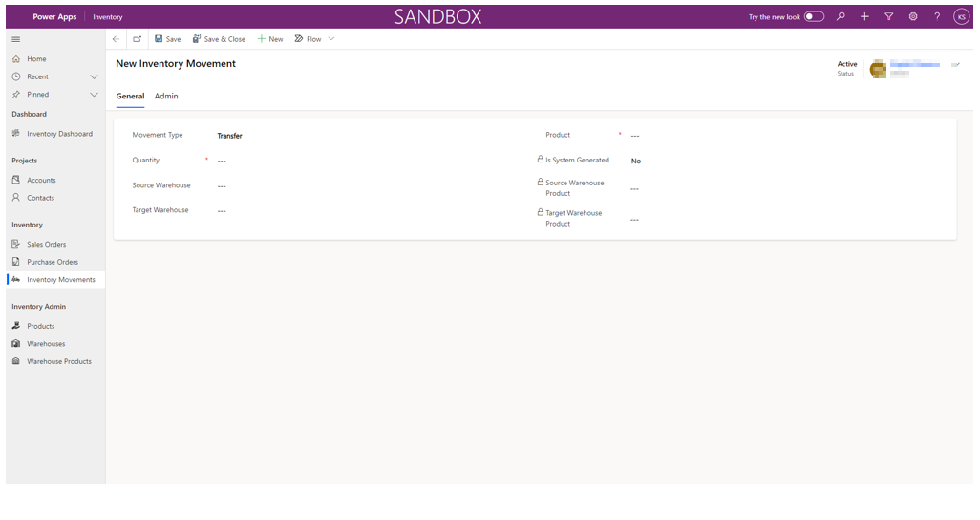Open the settings gear icon

point(913,16)
